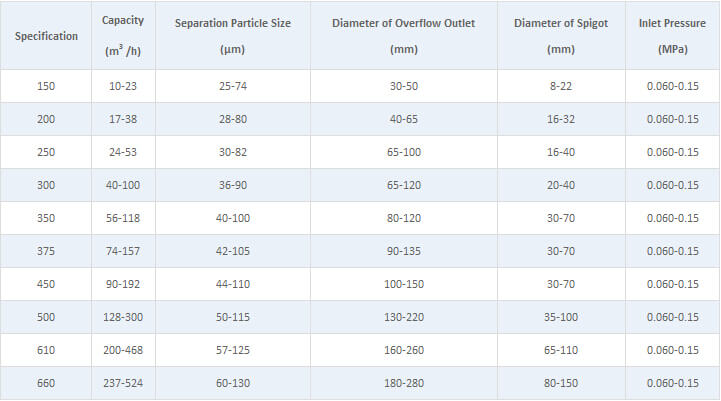Click the Specification column header
Screen dimensions: 721x401
(46, 36)
